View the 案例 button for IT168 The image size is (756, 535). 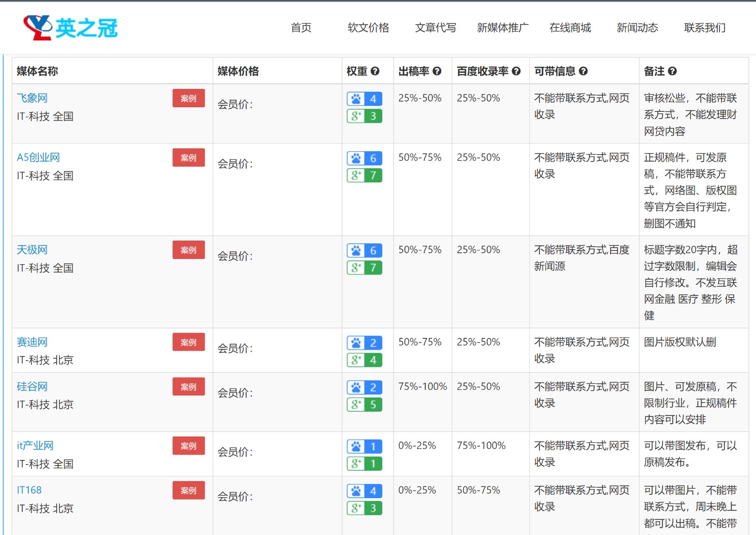click(189, 490)
